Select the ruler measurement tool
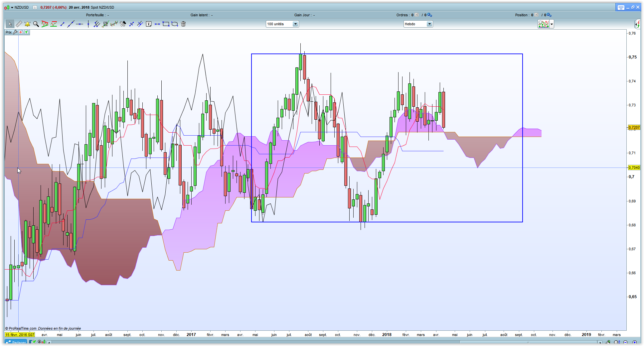Viewport: 644px width, 346px height. (x=19, y=24)
